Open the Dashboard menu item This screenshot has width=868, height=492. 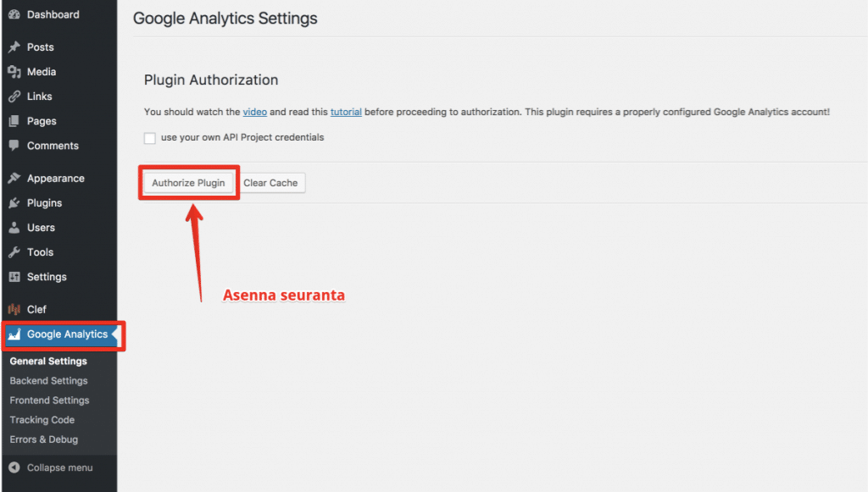(x=53, y=15)
